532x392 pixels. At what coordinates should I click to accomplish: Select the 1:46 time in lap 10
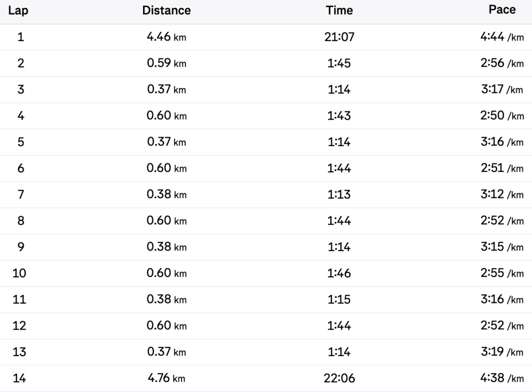click(x=339, y=273)
